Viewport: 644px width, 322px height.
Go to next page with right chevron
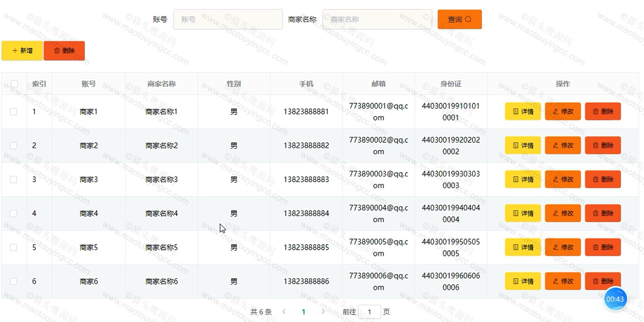pos(323,312)
